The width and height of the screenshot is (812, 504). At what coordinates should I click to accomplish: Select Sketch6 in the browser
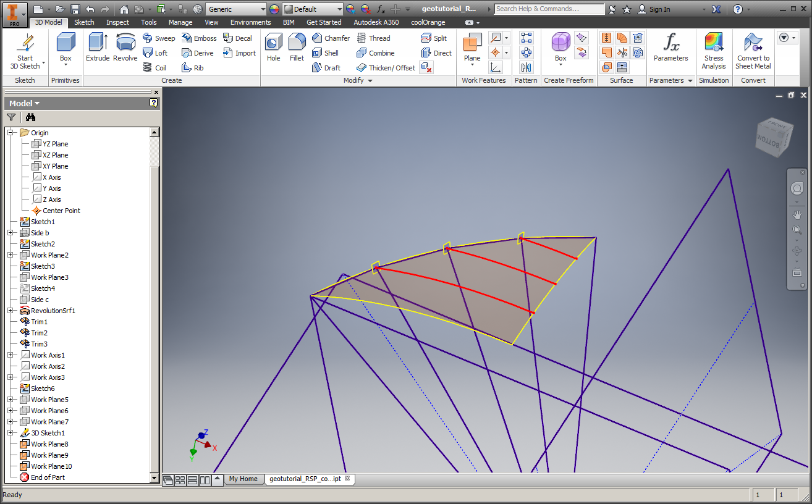(x=43, y=388)
